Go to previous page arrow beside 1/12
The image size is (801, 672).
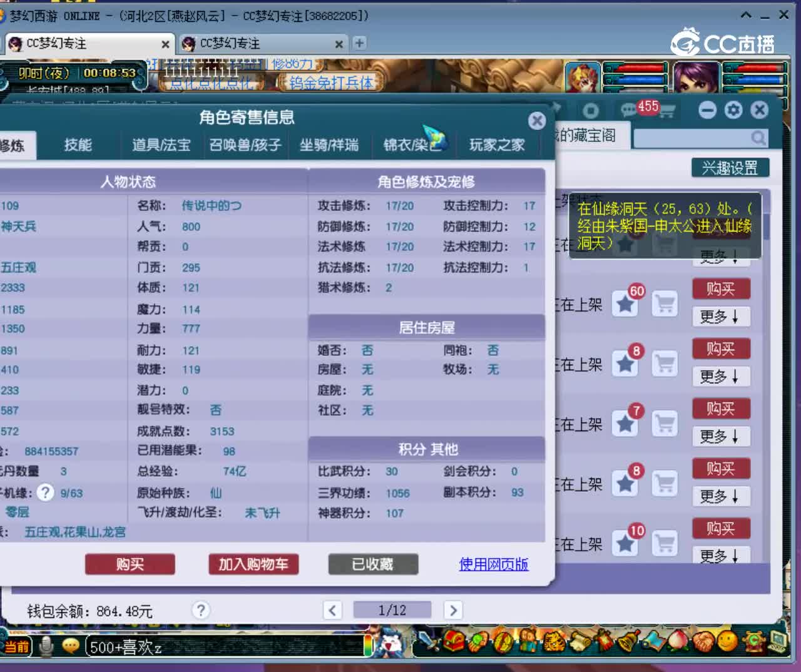click(x=332, y=610)
